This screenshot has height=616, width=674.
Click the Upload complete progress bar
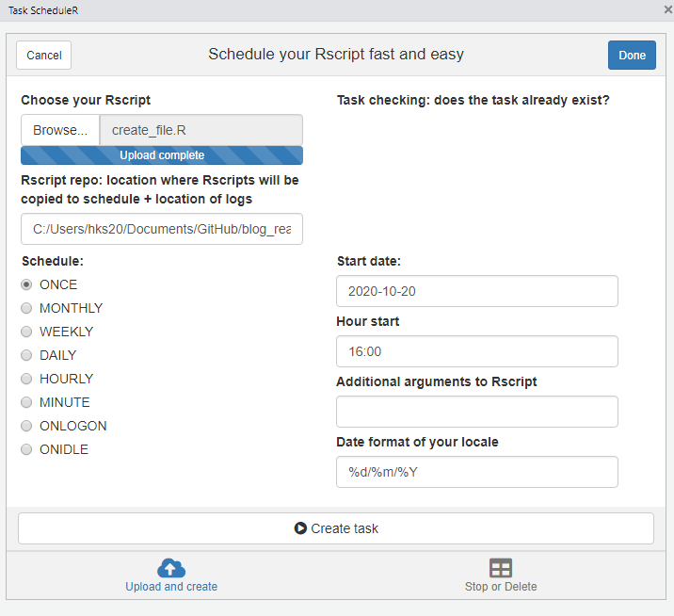pos(162,155)
